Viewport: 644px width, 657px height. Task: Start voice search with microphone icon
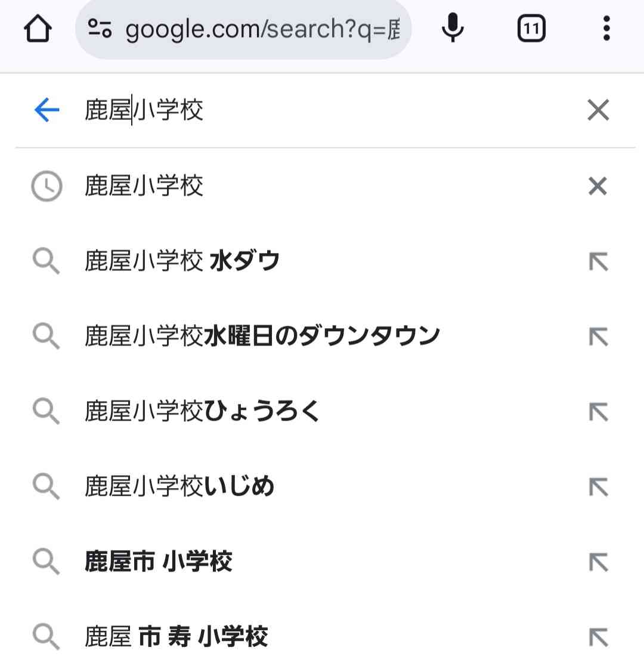click(x=453, y=27)
